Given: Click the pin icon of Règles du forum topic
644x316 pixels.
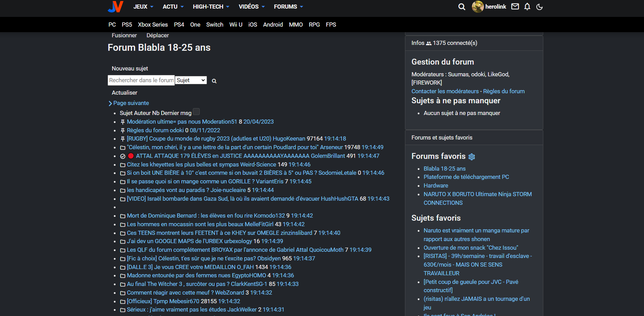Looking at the screenshot, I should click(x=122, y=131).
